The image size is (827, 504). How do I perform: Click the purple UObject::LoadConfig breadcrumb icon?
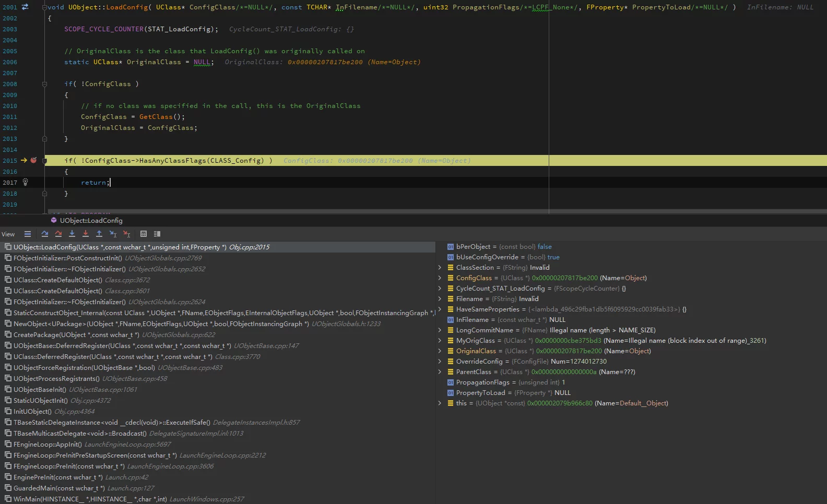point(54,220)
